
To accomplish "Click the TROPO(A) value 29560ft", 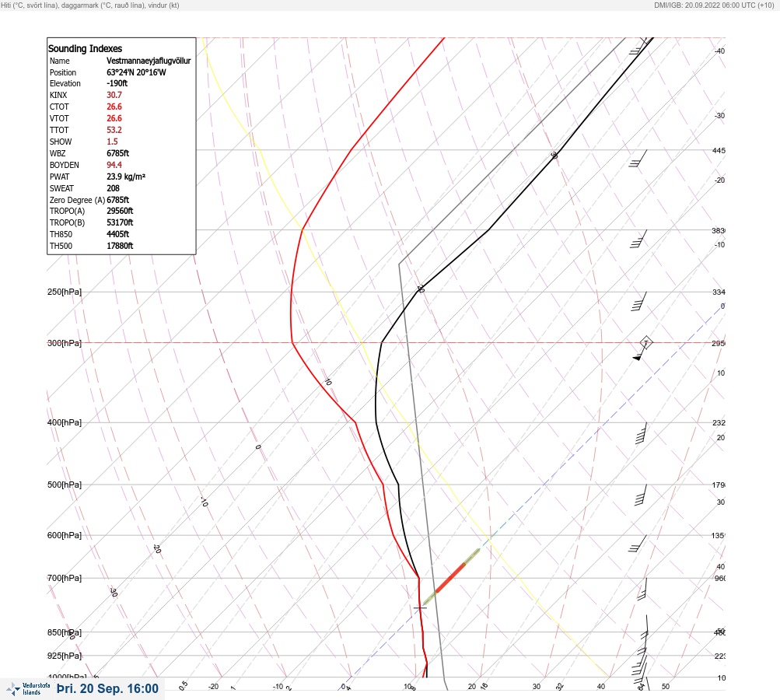I will click(x=120, y=211).
